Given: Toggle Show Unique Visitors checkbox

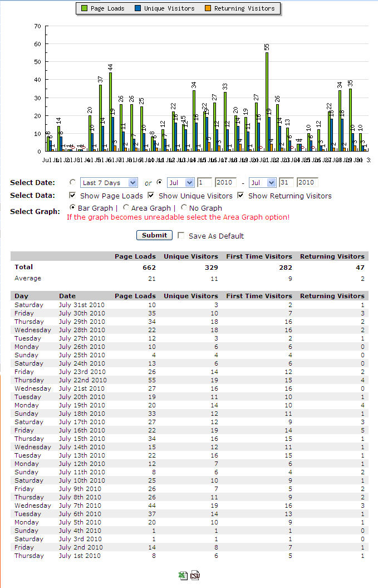Looking at the screenshot, I should click(x=151, y=196).
